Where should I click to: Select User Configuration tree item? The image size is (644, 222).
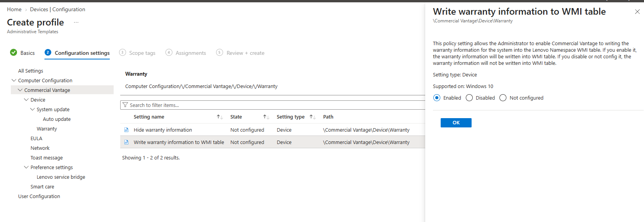pyautogui.click(x=39, y=197)
